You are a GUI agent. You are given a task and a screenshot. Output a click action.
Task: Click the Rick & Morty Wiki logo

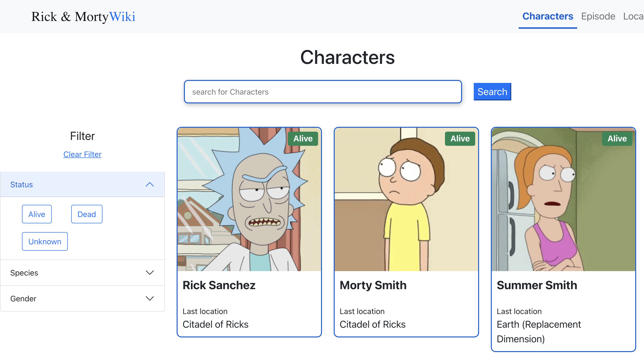[83, 17]
